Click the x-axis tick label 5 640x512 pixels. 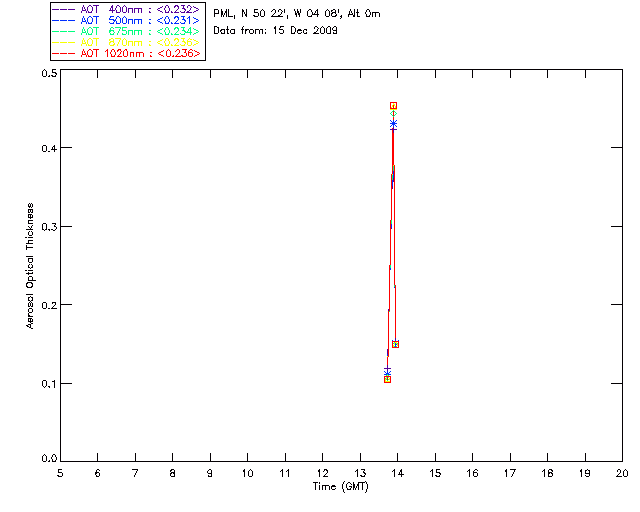pos(60,473)
